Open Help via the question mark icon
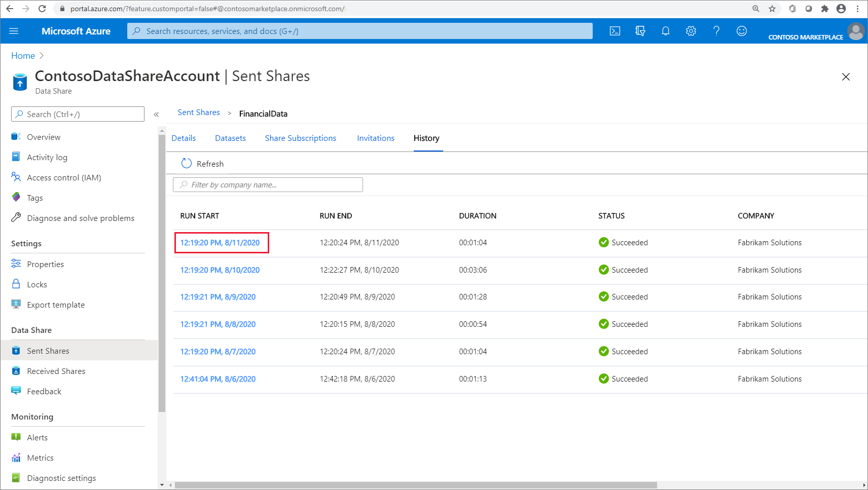Image resolution: width=868 pixels, height=490 pixels. coord(716,31)
